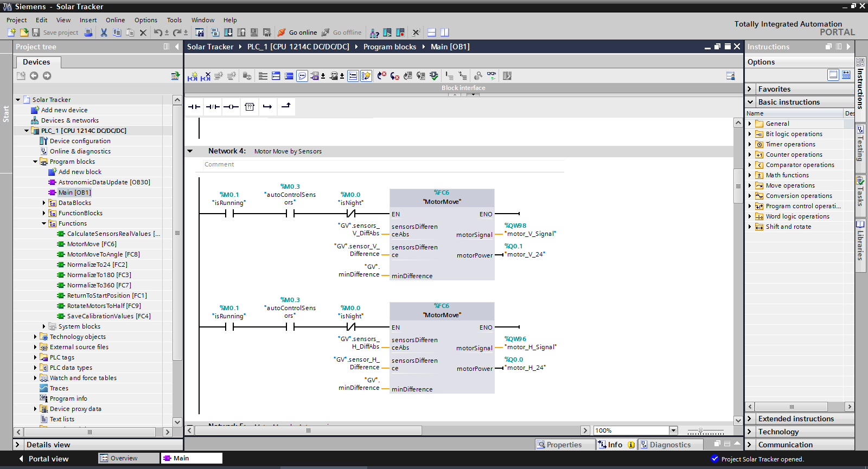Image resolution: width=868 pixels, height=469 pixels.
Task: Close all networks in editor toolbar
Action: (x=289, y=76)
